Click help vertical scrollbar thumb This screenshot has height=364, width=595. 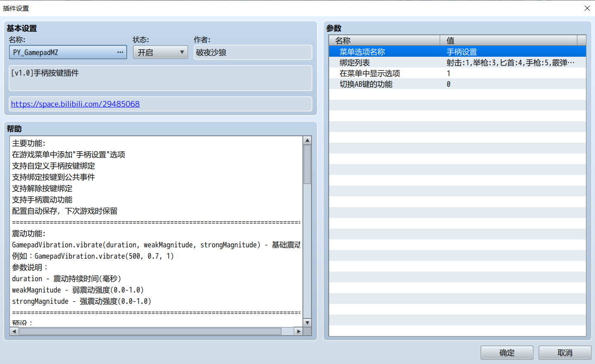tap(307, 165)
